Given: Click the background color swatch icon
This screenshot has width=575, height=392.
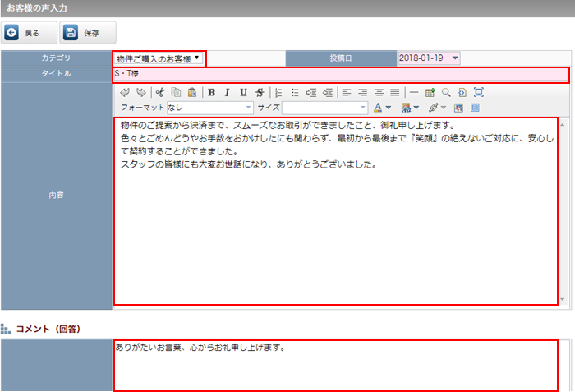Looking at the screenshot, I should pos(406,108).
